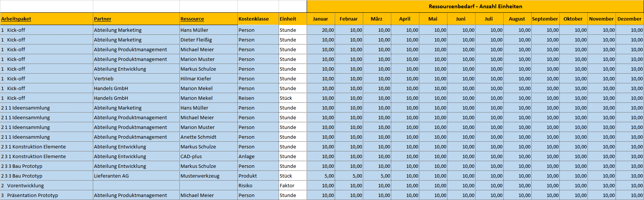Select the CAD-plus resource cell
This screenshot has width=644, height=200.
pyautogui.click(x=209, y=156)
